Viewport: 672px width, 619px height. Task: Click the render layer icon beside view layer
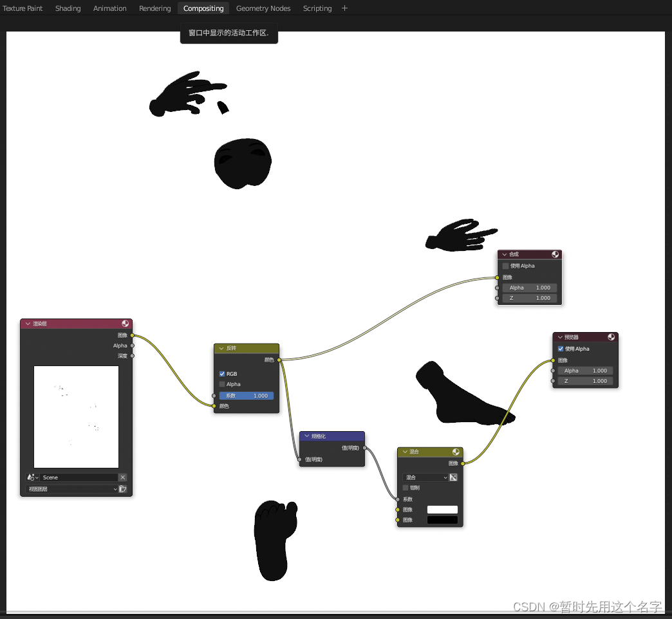click(122, 489)
